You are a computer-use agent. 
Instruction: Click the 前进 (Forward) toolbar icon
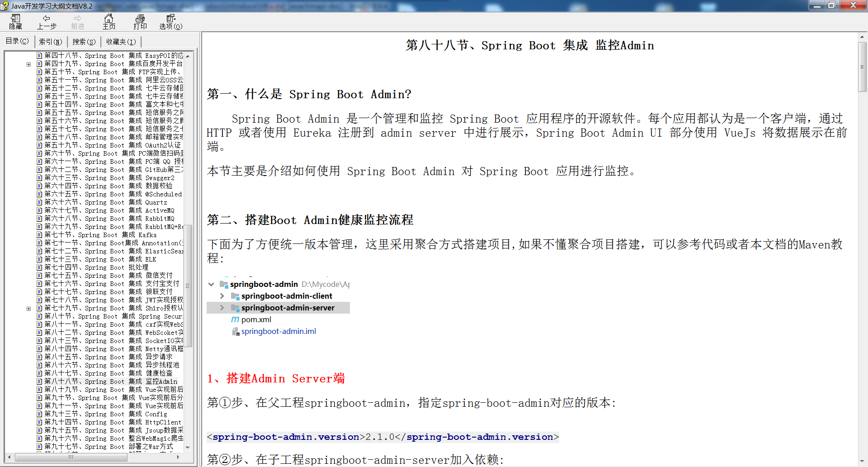78,22
